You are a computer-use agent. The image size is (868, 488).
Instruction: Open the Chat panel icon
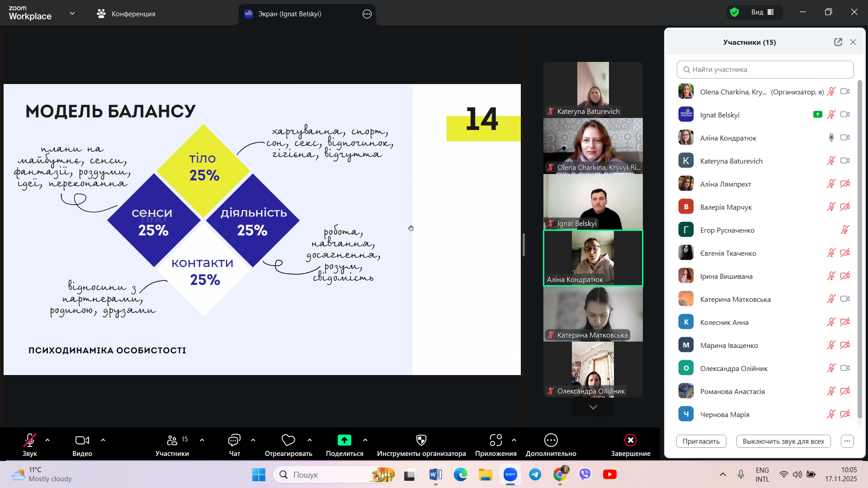pos(234,440)
